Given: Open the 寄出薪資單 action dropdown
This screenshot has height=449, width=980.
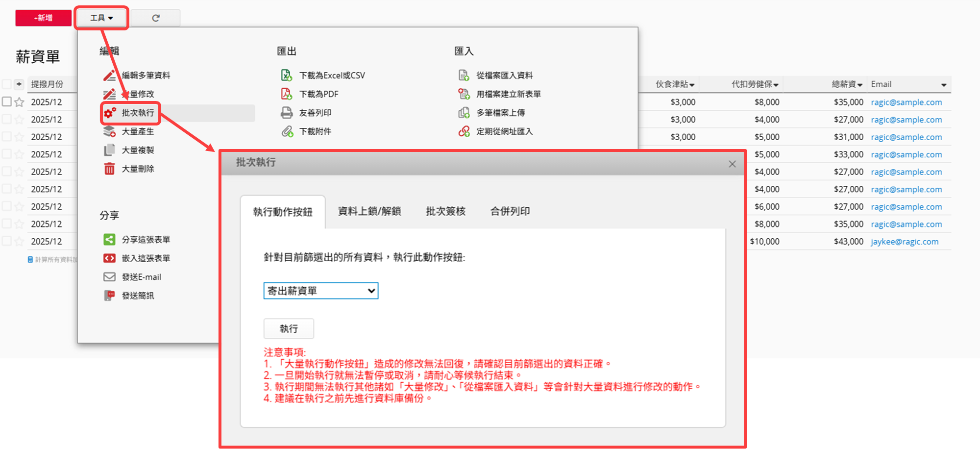Looking at the screenshot, I should point(321,291).
